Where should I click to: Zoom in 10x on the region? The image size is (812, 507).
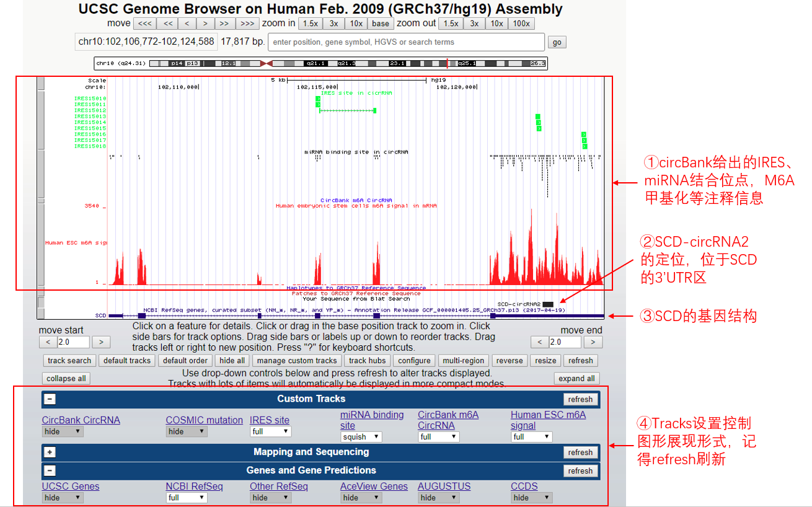coord(356,24)
